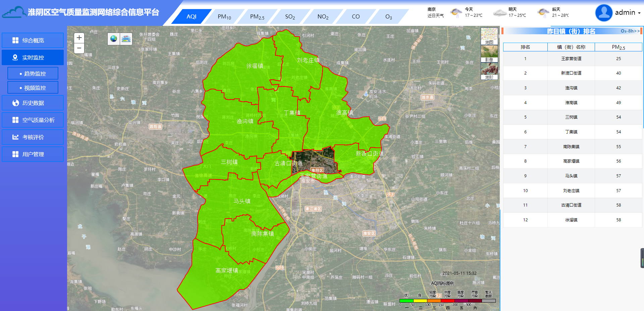Image resolution: width=644 pixels, height=311 pixels.
Task: Switch basemap to 地形 terrain
Action: tap(489, 71)
